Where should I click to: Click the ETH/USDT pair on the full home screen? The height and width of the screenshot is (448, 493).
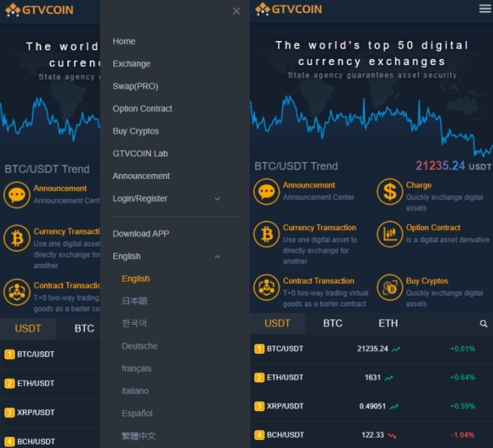[285, 378]
